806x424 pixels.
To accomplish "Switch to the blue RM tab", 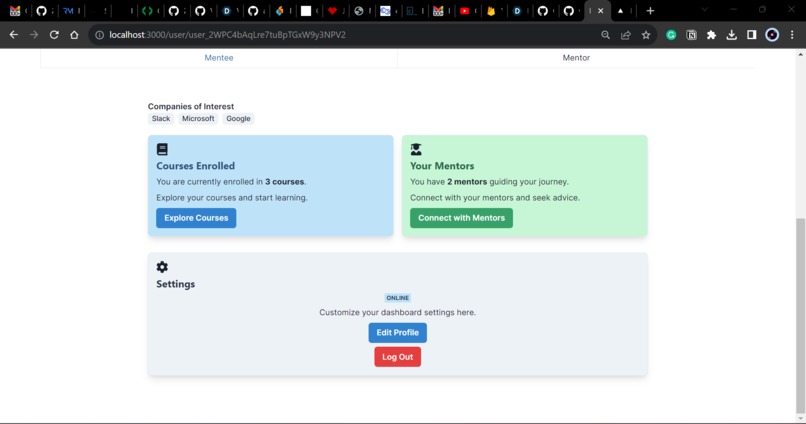I will pos(68,11).
